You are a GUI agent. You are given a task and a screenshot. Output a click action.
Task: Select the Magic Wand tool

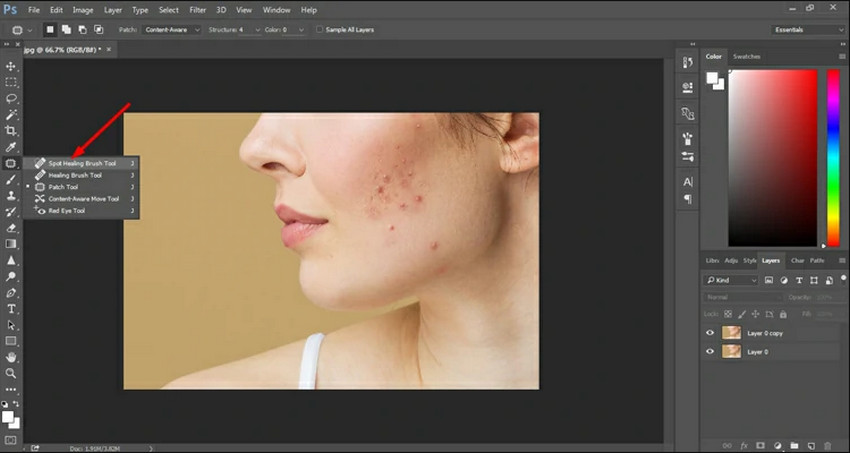click(10, 115)
